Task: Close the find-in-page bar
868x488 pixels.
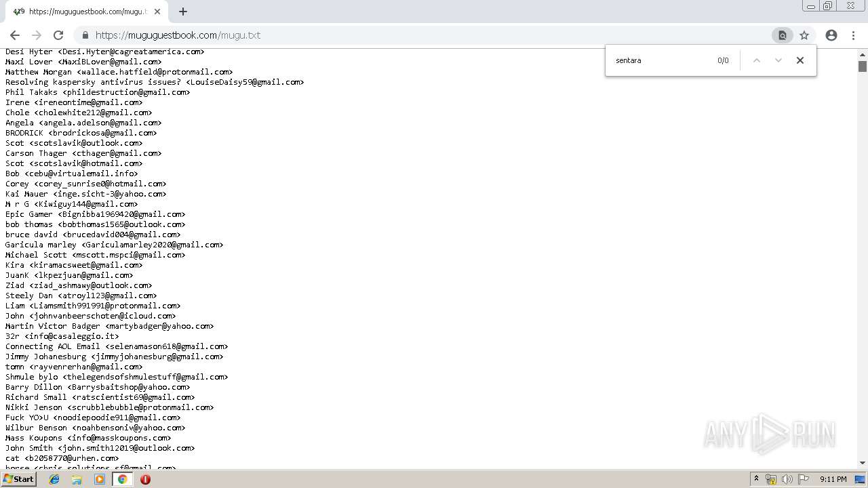Action: [x=800, y=60]
